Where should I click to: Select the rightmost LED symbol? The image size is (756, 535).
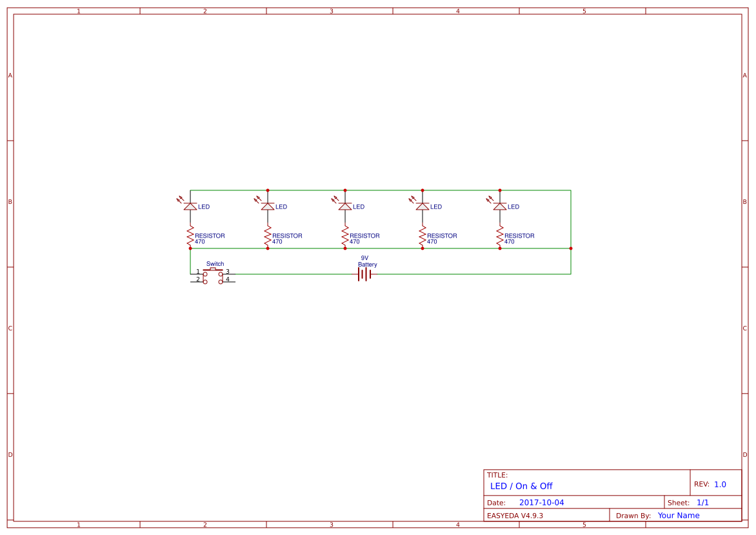tap(500, 207)
